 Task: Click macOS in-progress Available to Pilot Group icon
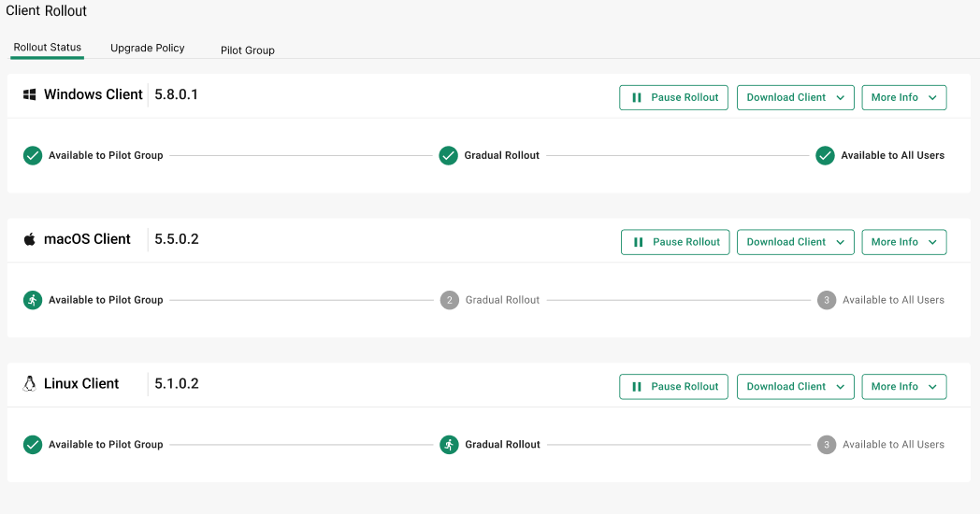tap(33, 300)
